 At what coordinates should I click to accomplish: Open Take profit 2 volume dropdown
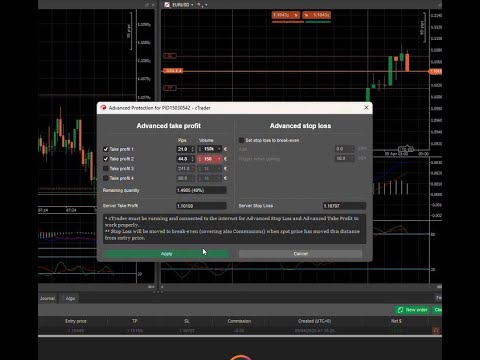(x=219, y=159)
